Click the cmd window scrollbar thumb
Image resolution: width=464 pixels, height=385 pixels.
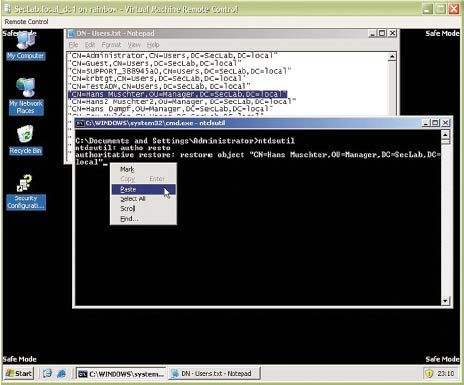(445, 142)
